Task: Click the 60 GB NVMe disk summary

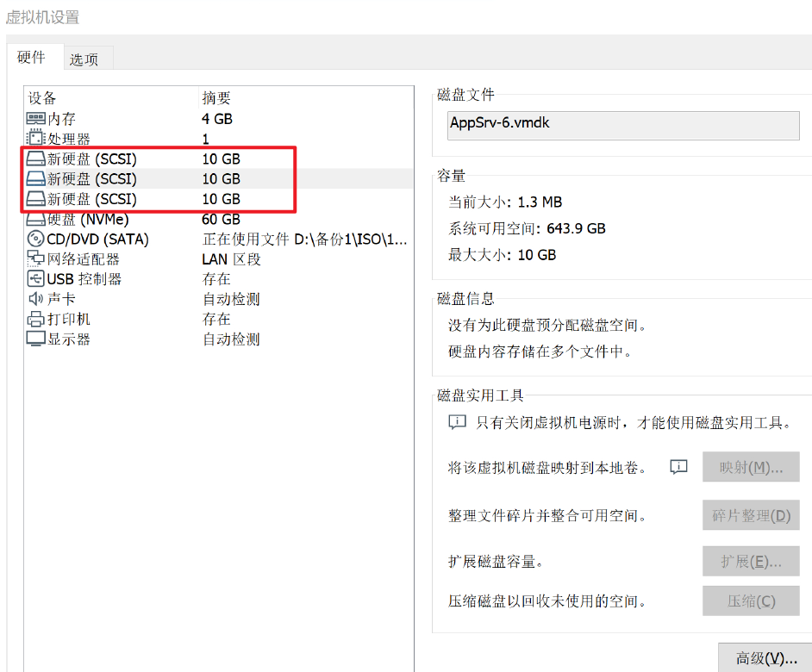Action: tap(222, 220)
